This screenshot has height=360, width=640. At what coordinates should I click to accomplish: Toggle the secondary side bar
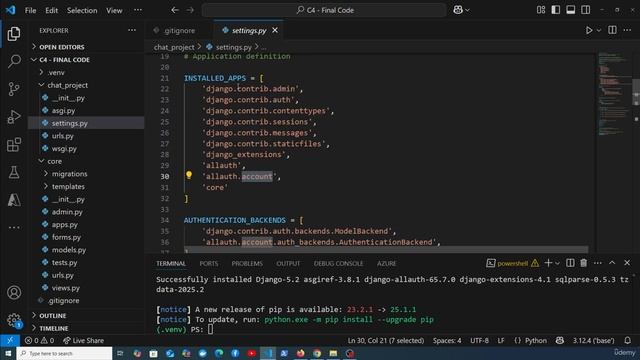[585, 10]
